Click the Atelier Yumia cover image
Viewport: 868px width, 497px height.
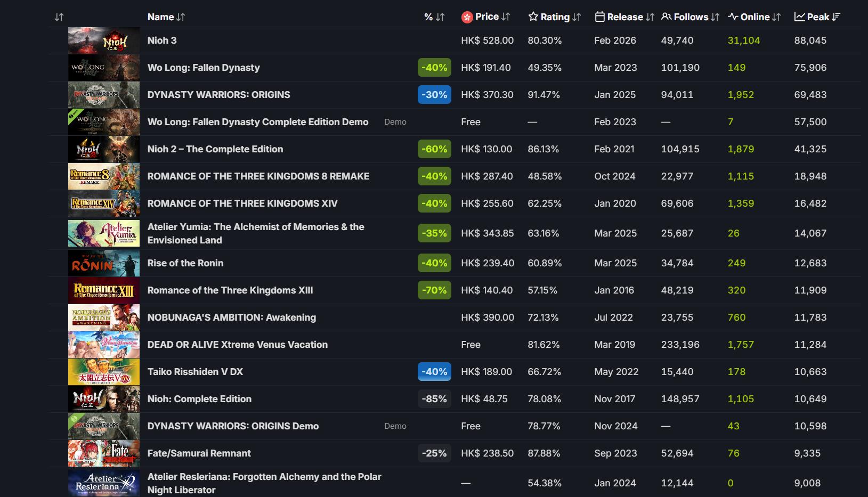[104, 233]
